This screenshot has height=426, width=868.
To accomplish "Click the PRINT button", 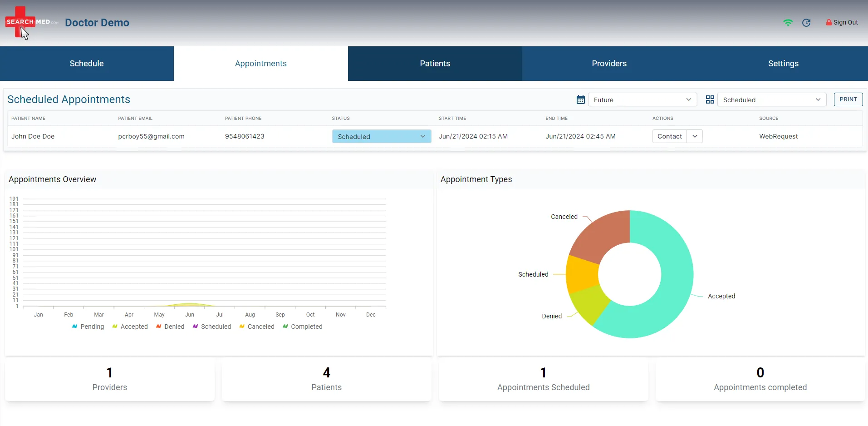I will 848,99.
